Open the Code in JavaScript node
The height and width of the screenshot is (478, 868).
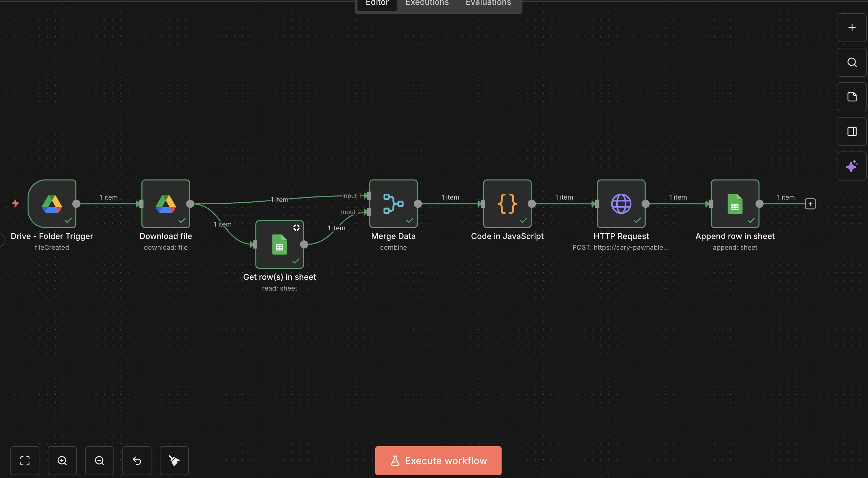pyautogui.click(x=507, y=203)
